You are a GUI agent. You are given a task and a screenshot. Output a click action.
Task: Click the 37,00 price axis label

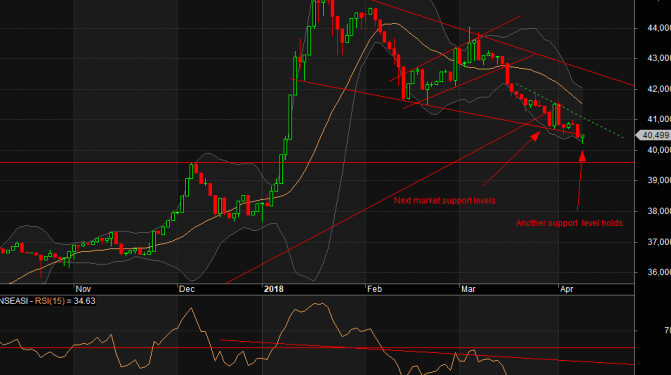[659, 242]
